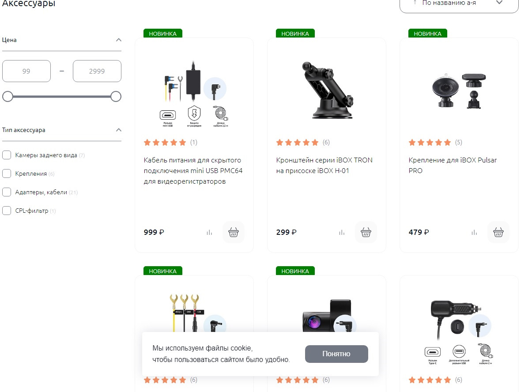
Task: Click the compare icon for the 299 ₽ bracket
Action: (x=342, y=233)
